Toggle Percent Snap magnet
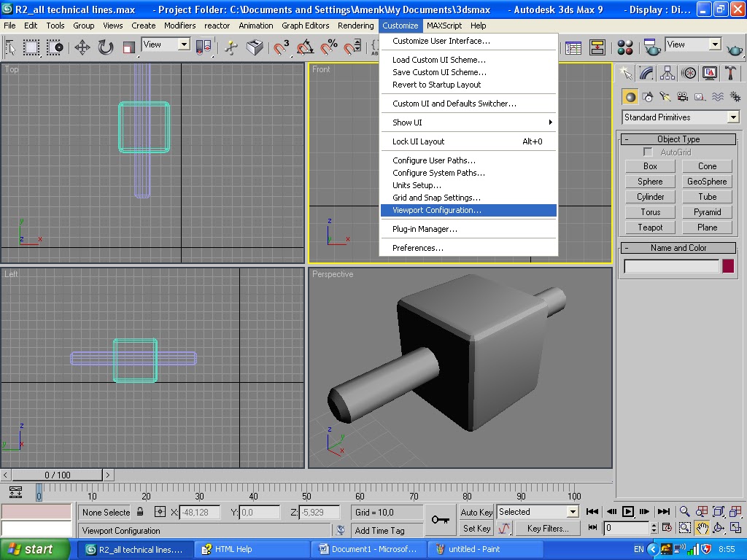 click(329, 47)
